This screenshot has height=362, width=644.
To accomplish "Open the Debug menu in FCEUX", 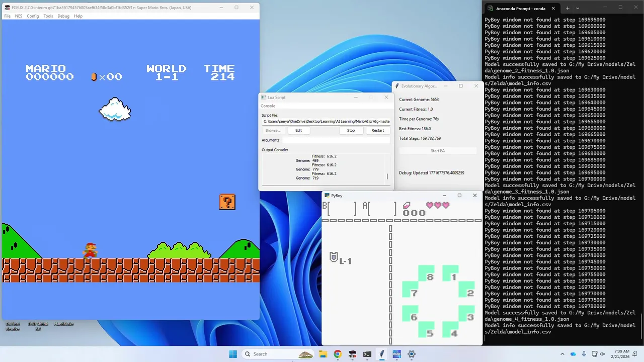I will click(x=63, y=16).
